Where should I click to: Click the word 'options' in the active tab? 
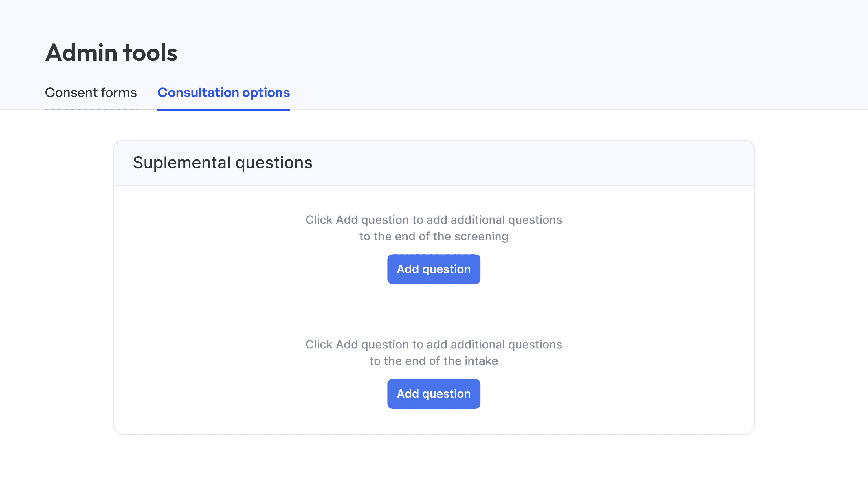click(266, 93)
